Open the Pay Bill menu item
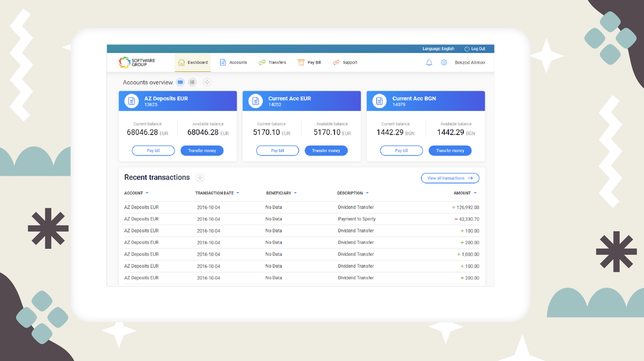The image size is (644, 361). [x=309, y=63]
